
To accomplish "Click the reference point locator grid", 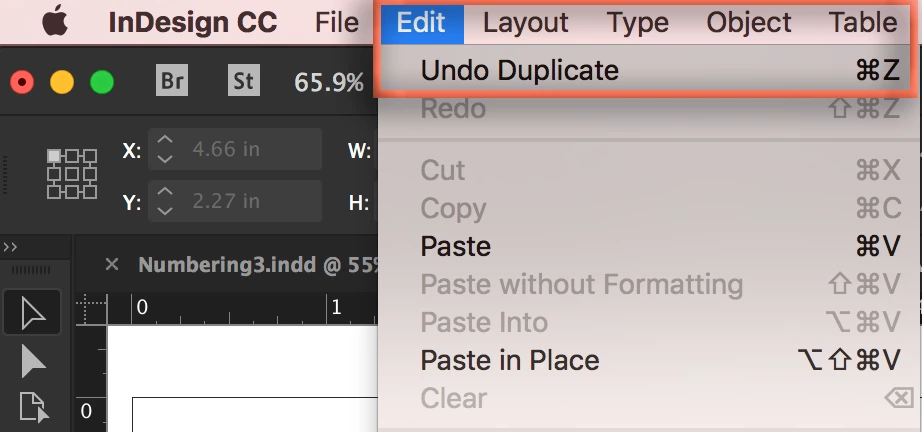I will 72,173.
